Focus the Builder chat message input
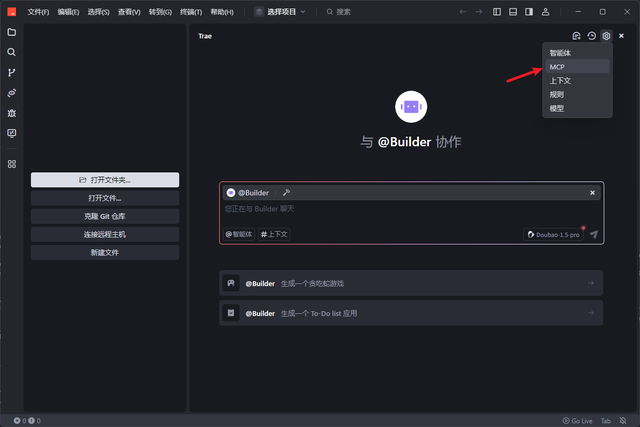640x427 pixels. coord(411,209)
